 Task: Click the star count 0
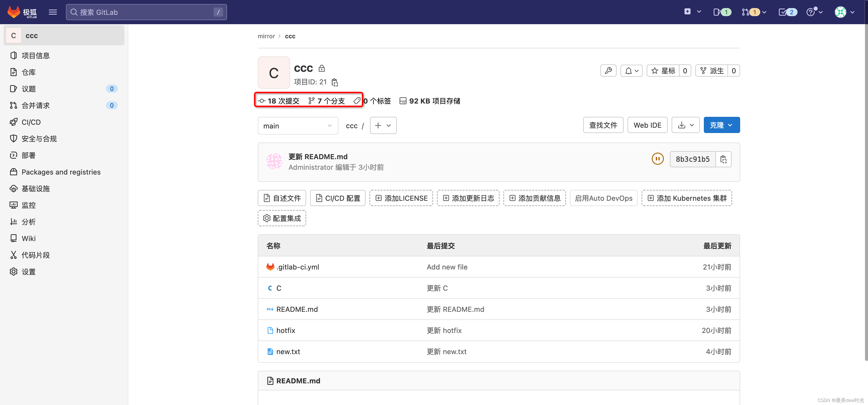[685, 71]
